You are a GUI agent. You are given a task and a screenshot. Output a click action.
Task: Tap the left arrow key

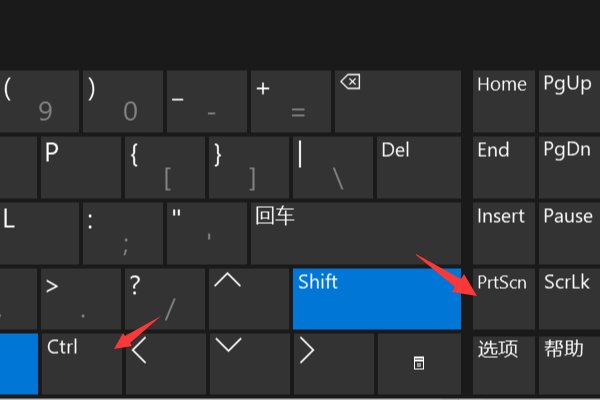tap(164, 363)
